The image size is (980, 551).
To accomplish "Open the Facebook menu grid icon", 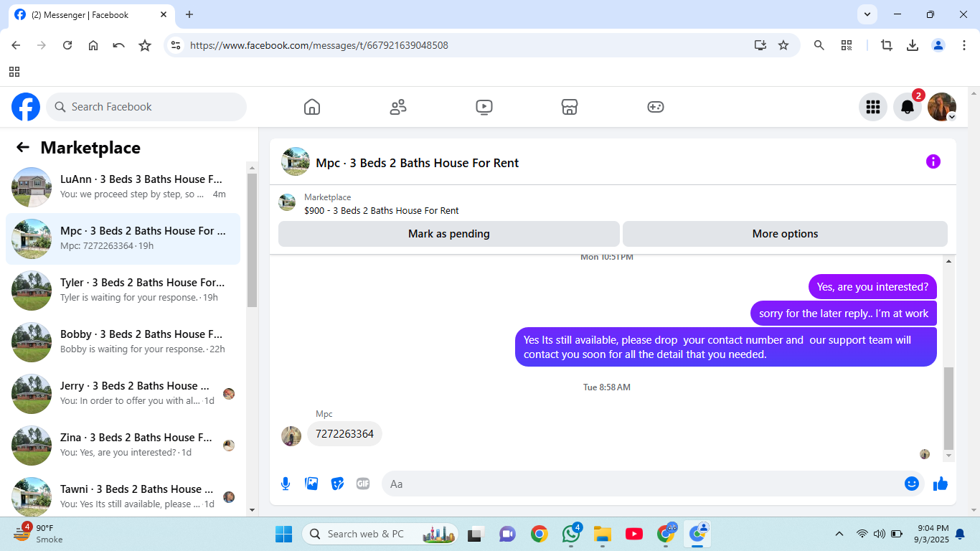I will tap(873, 107).
